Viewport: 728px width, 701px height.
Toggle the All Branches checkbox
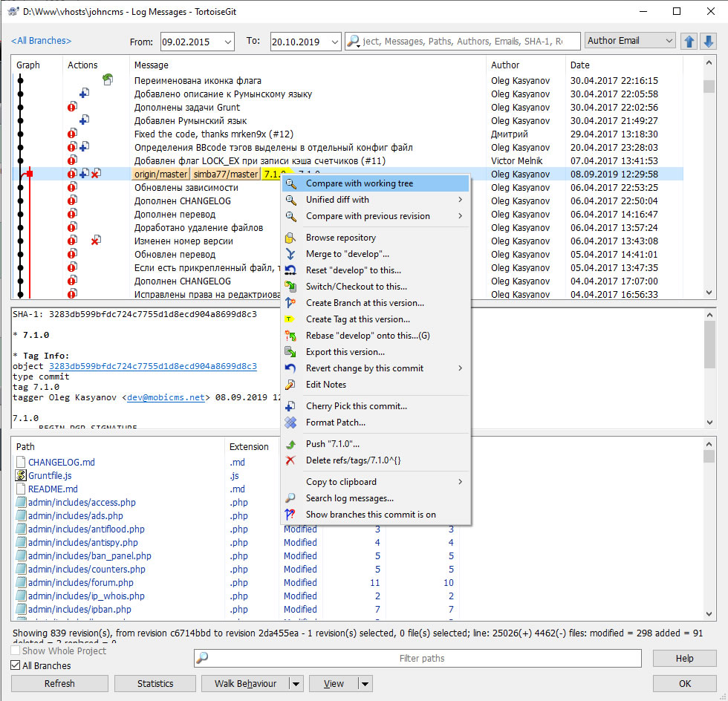coord(16,665)
